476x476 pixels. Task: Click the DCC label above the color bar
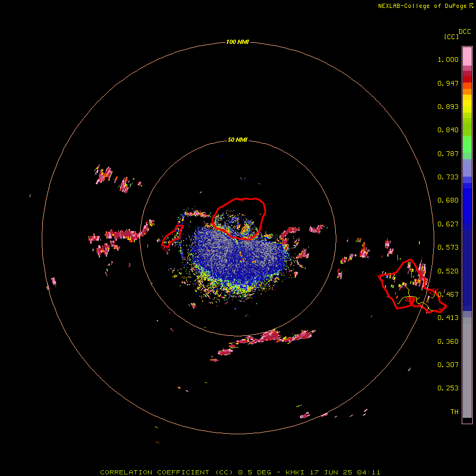point(465,32)
